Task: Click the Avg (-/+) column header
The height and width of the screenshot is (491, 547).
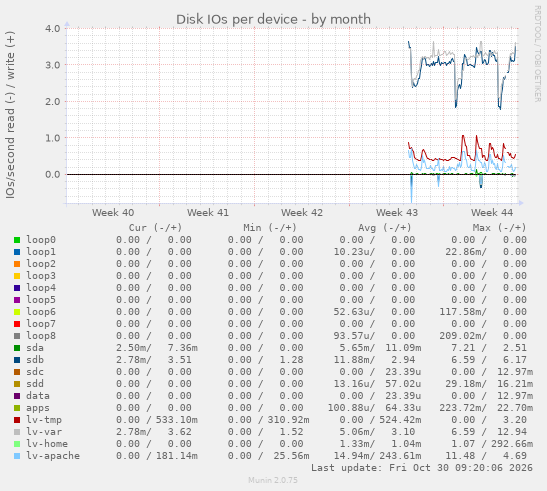Action: tap(385, 228)
